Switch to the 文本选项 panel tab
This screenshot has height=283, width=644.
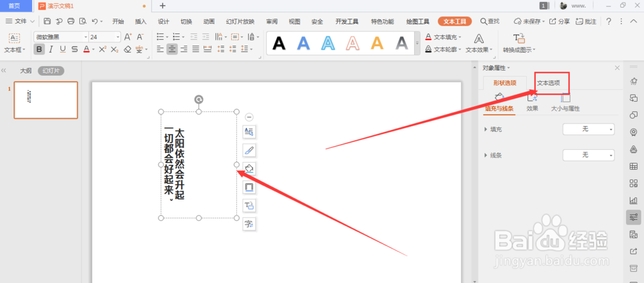click(549, 83)
